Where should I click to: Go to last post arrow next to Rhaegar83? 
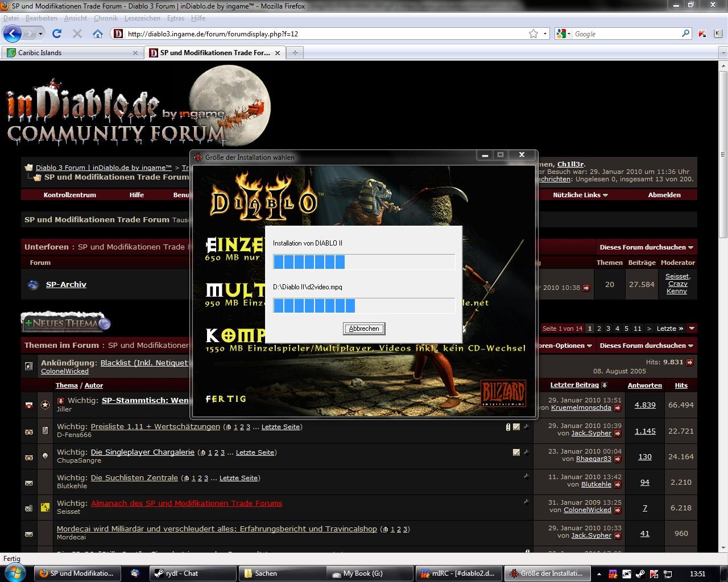click(x=618, y=459)
